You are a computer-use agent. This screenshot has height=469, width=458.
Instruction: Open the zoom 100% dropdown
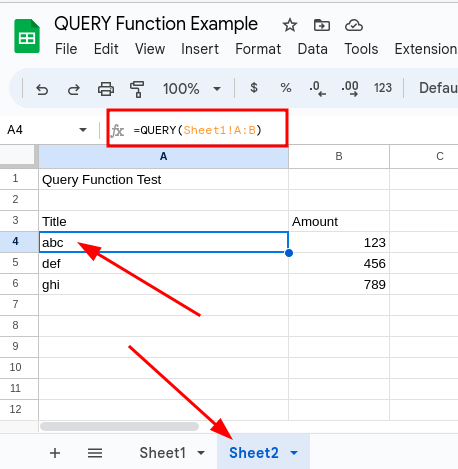[x=192, y=89]
